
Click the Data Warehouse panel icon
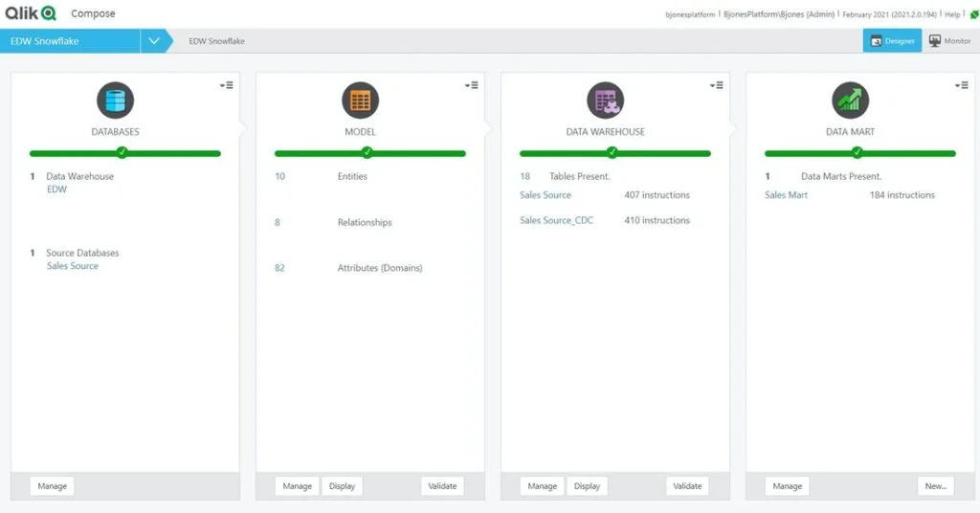tap(606, 100)
